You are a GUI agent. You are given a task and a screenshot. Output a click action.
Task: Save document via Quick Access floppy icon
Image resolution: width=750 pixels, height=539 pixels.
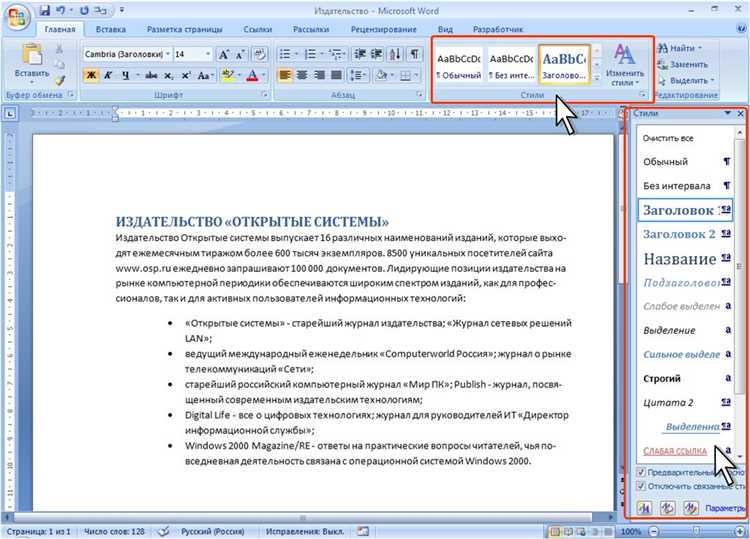click(44, 11)
